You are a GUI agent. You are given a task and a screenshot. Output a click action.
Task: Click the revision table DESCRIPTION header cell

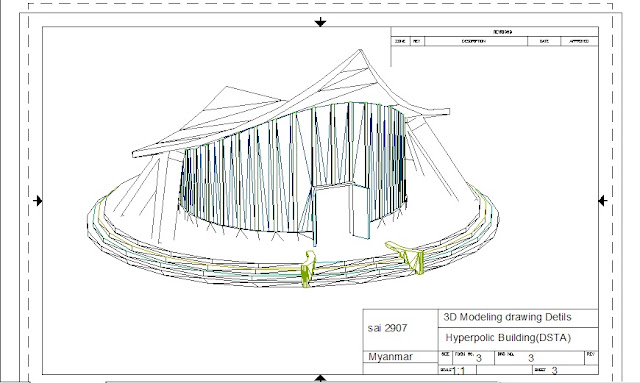(x=476, y=41)
